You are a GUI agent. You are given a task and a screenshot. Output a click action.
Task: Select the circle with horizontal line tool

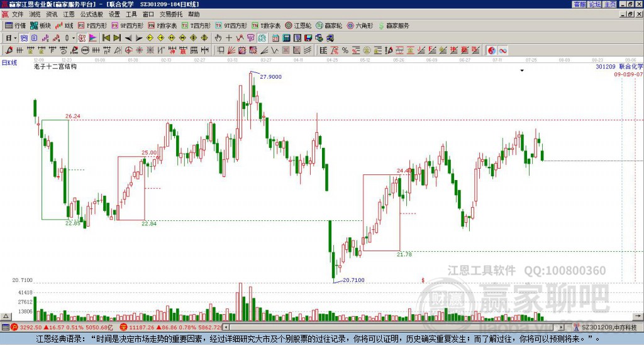click(85, 50)
